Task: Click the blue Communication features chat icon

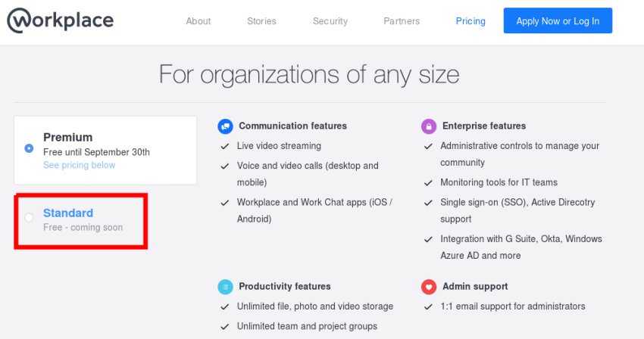Action: tap(225, 126)
